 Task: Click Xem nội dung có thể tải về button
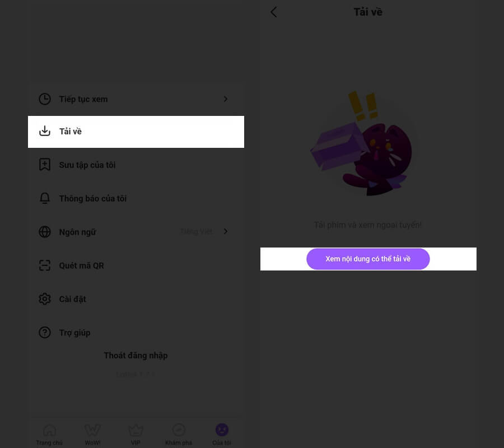click(x=368, y=259)
